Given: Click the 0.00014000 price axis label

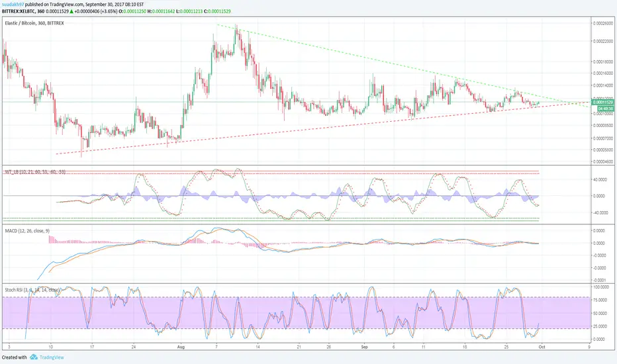Looking at the screenshot, I should coord(603,85).
